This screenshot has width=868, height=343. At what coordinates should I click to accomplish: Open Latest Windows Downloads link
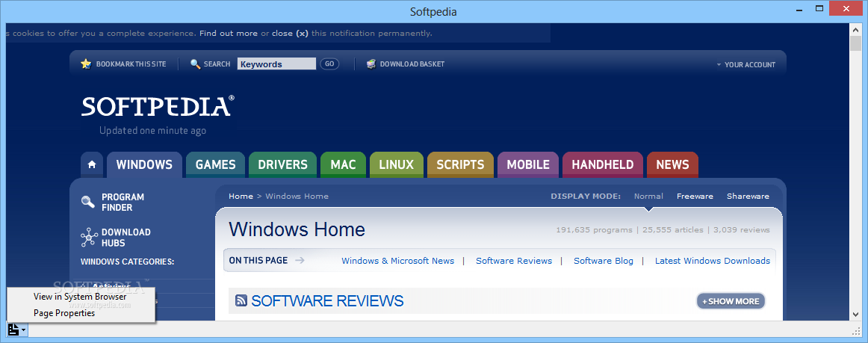click(x=713, y=261)
